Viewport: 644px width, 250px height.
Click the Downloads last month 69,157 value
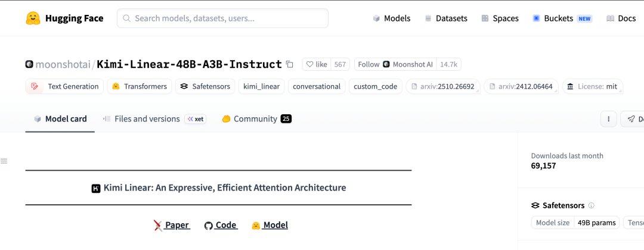pos(543,166)
